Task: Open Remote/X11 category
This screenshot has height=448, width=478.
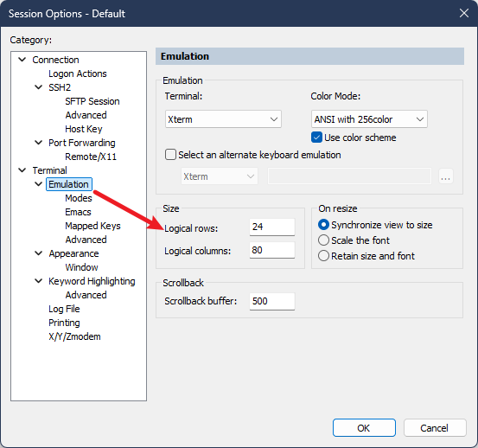Action: coord(91,157)
